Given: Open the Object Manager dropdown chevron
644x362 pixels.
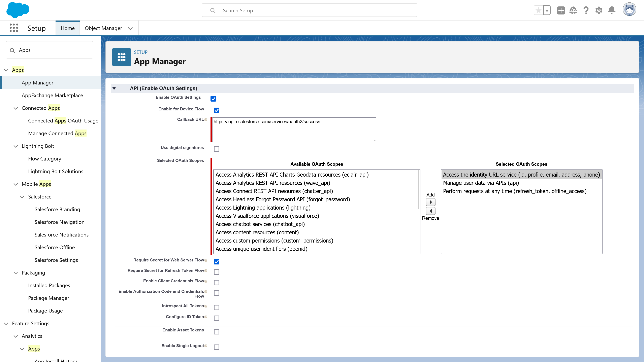Looking at the screenshot, I should point(130,29).
